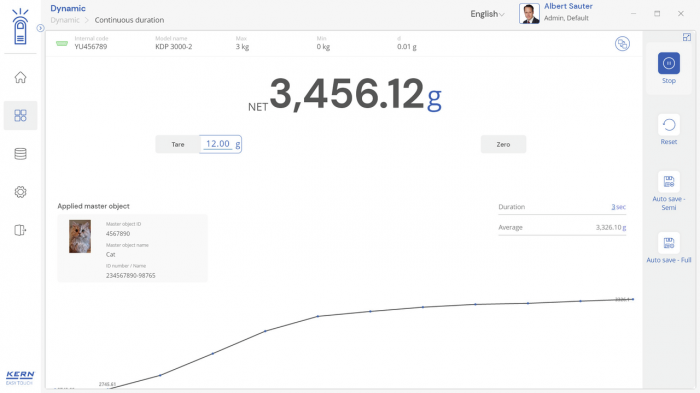The height and width of the screenshot is (393, 700).
Task: Click the logout door icon in sidebar
Action: [20, 230]
